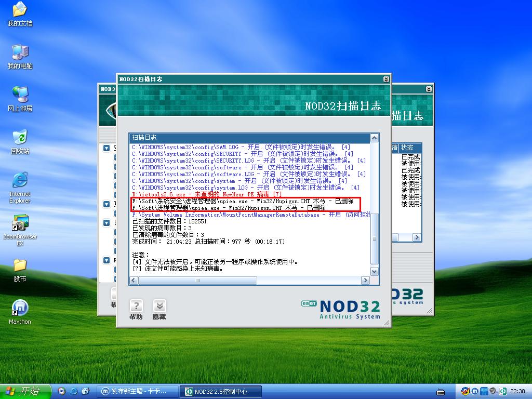
Task: Click scan log vertical scrollbar down arrow
Action: click(374, 271)
